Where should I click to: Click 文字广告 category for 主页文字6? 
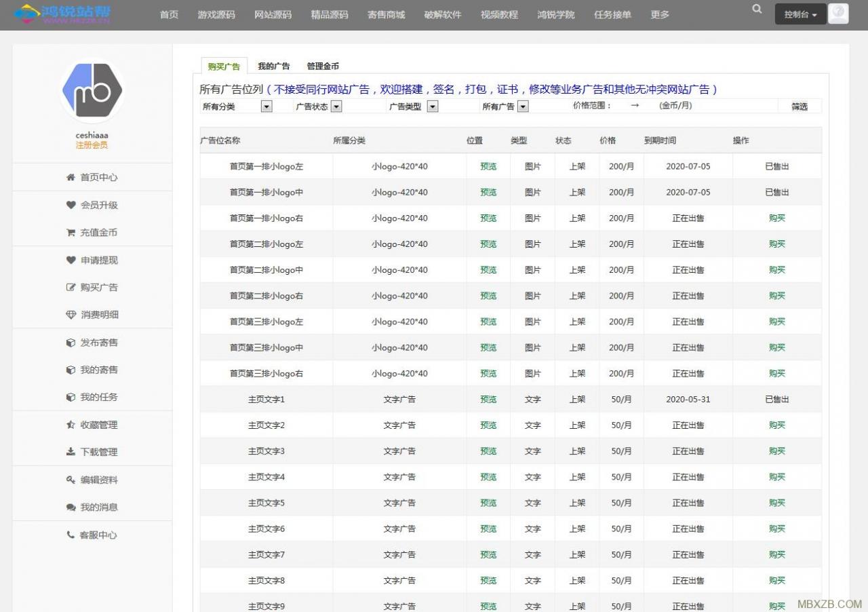click(x=399, y=529)
